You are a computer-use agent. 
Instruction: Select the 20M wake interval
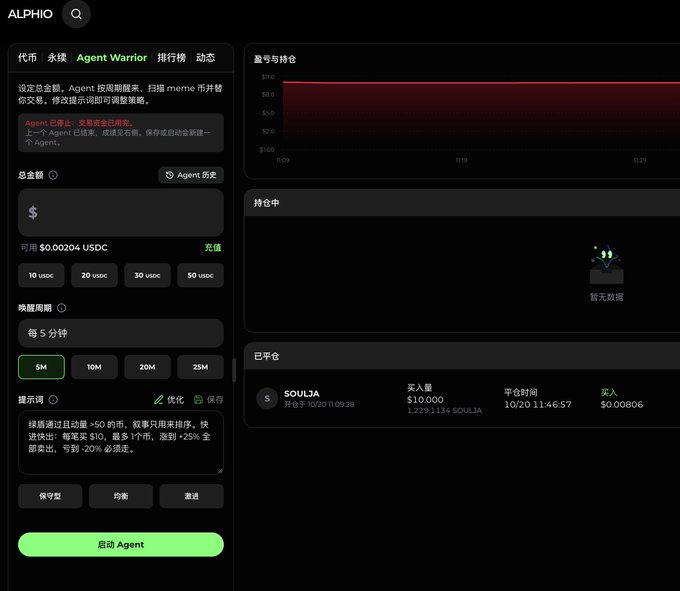coord(147,367)
